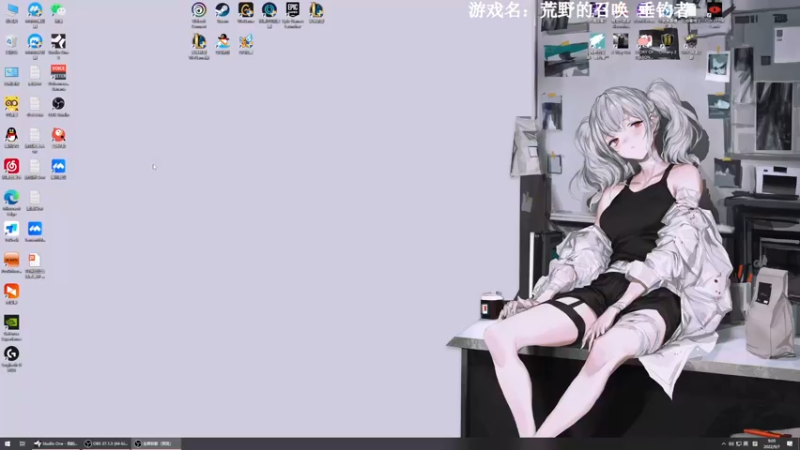The width and height of the screenshot is (800, 450).
Task: Launch Studio One 5 shortcut
Action: (x=58, y=46)
